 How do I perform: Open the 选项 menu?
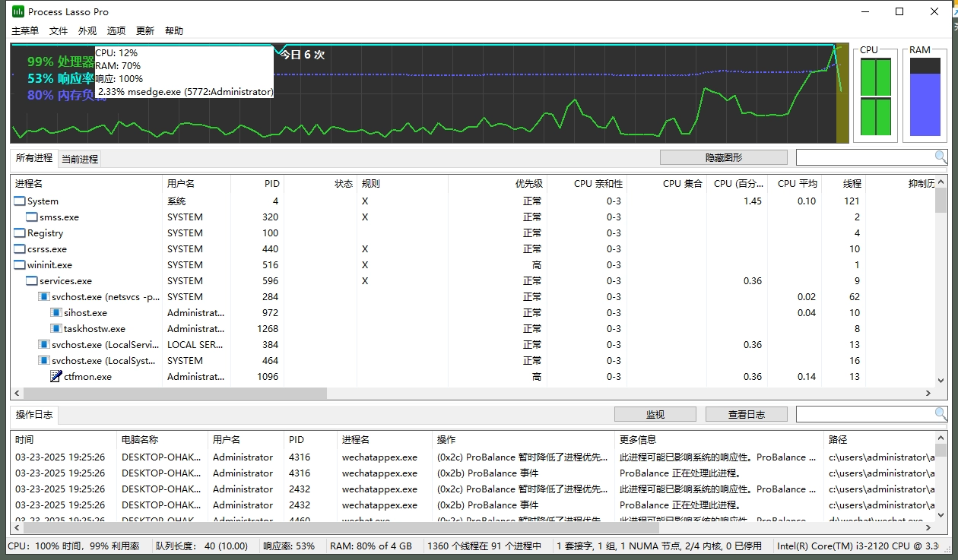click(116, 31)
